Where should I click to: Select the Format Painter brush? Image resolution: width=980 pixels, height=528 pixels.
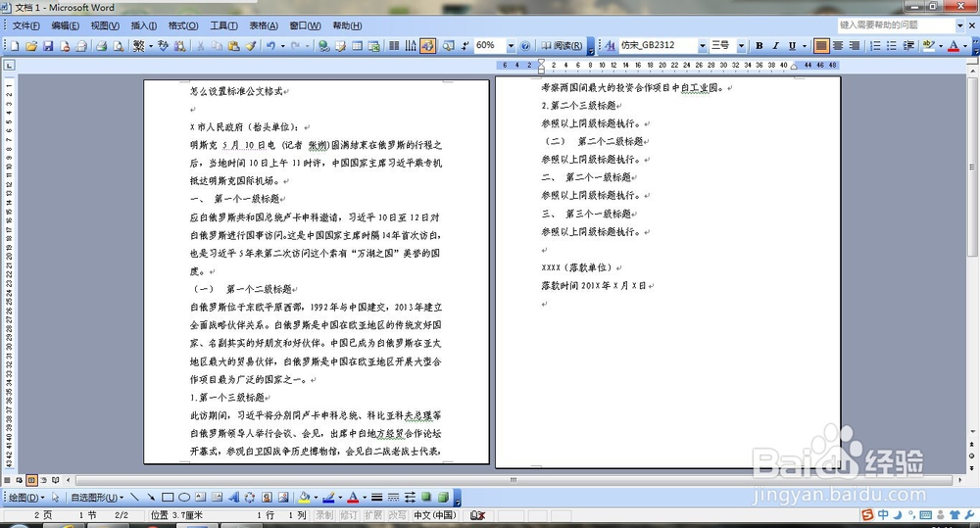[x=251, y=46]
